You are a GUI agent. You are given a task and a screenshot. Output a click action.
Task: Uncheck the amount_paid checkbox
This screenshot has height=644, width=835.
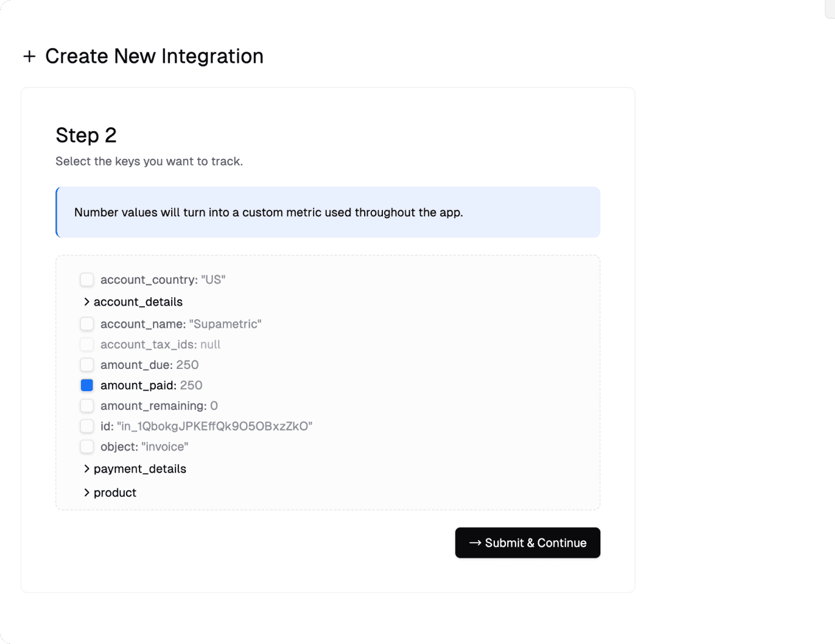coord(87,385)
